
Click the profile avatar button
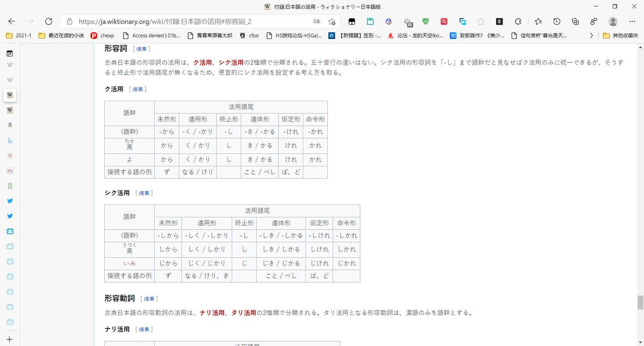coord(613,21)
